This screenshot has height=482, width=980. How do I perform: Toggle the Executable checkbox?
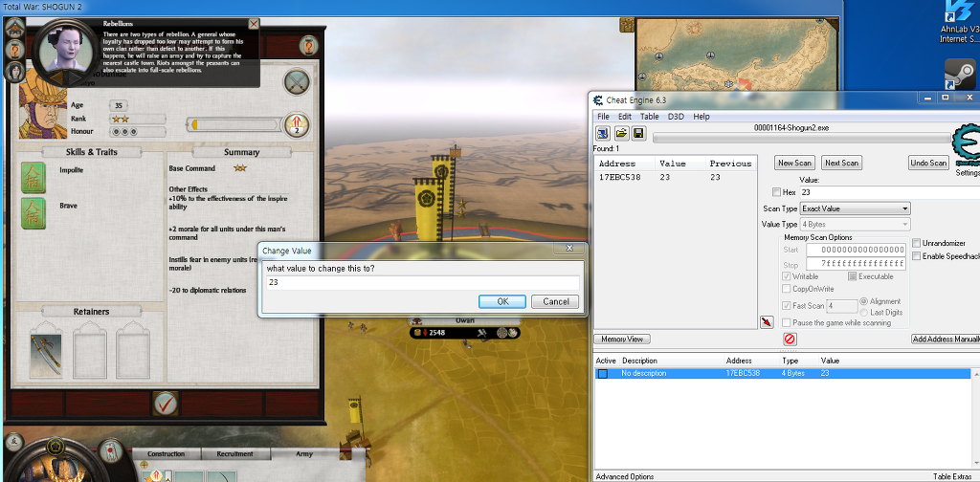[x=852, y=276]
